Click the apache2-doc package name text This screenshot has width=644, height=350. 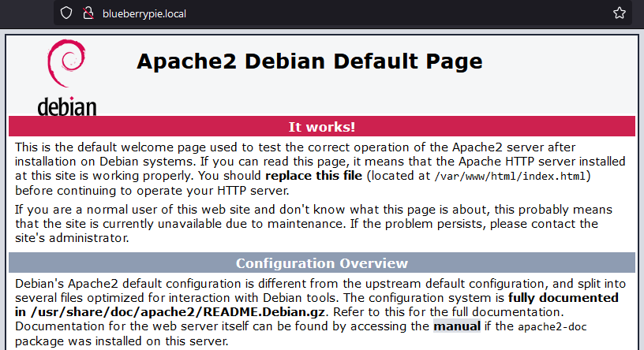552,327
